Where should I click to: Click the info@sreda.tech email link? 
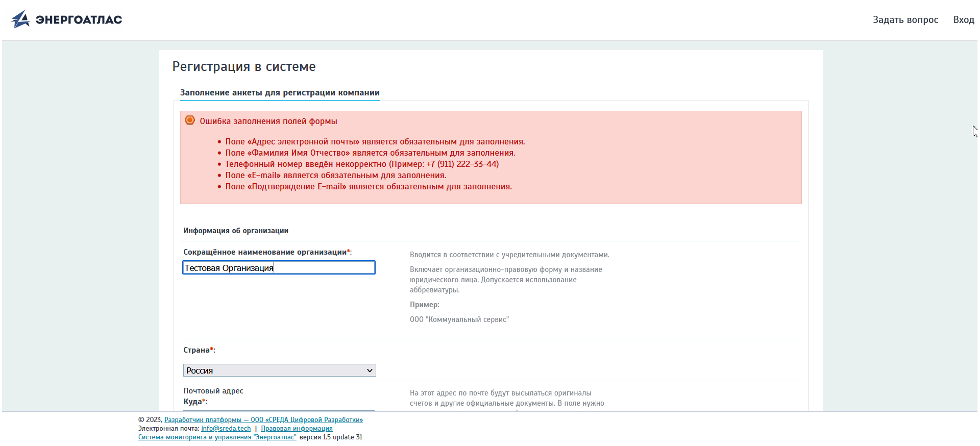(x=226, y=429)
